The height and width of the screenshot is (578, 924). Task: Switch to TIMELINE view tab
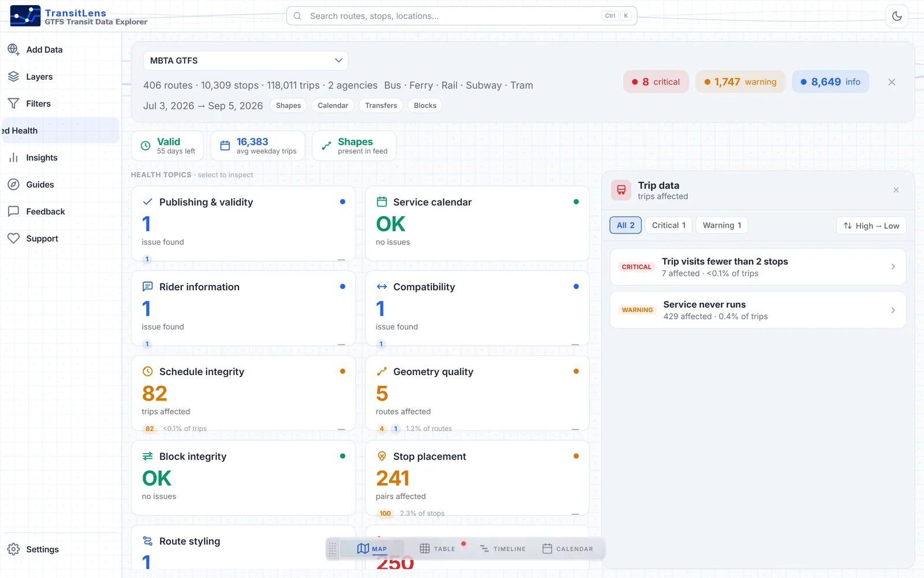tap(502, 549)
